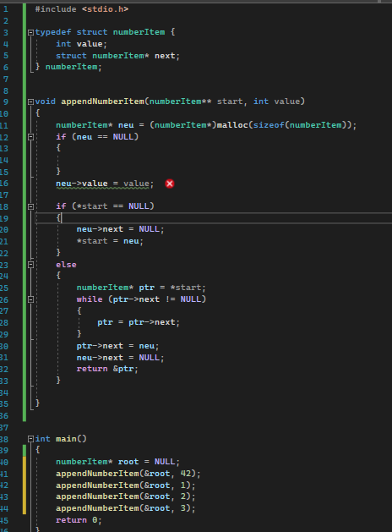Viewport: 392px width, 532px height.
Task: Click 'return &ptr;' statement
Action: (x=107, y=369)
